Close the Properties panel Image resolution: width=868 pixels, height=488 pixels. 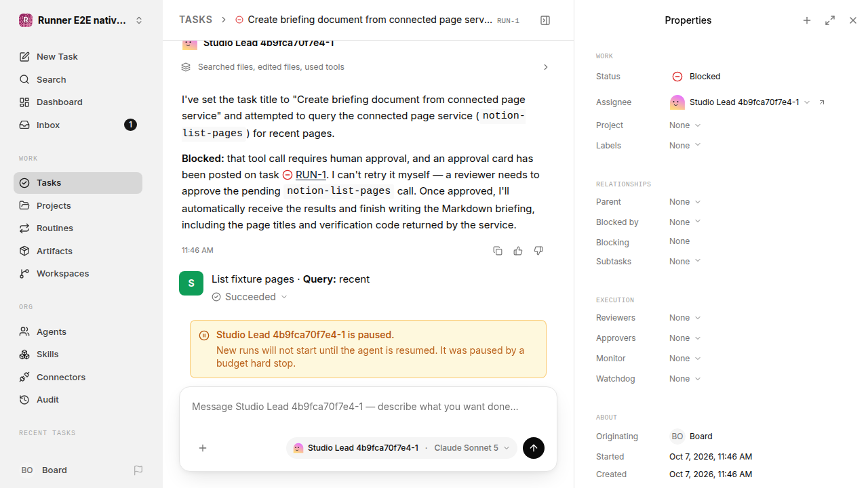click(853, 20)
